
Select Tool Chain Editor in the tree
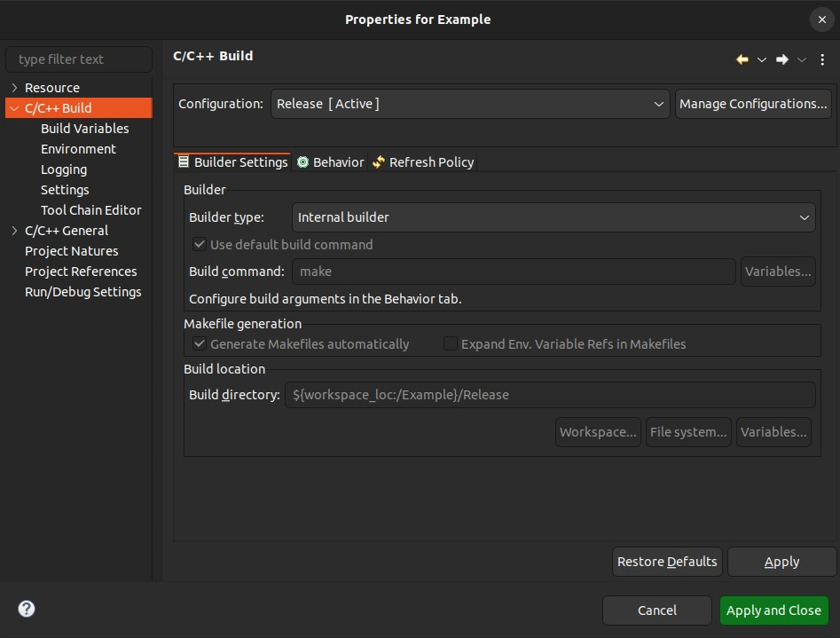tap(91, 210)
